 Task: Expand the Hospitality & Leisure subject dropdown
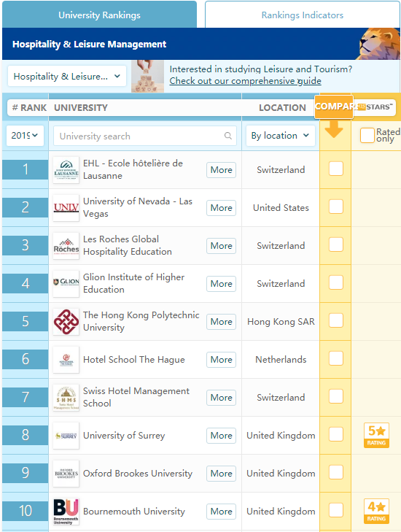click(67, 77)
